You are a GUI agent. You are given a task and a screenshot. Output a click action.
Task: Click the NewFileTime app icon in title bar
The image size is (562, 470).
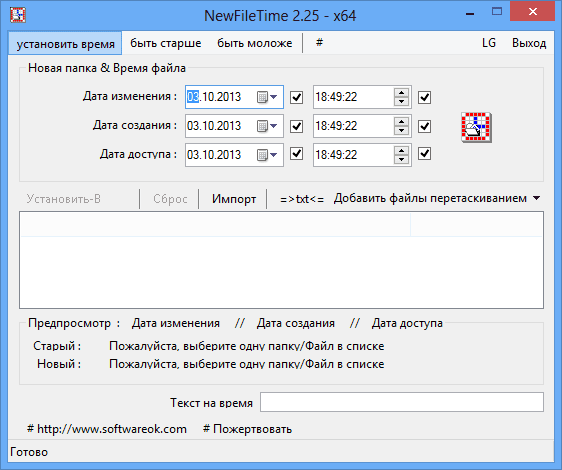[x=18, y=15]
